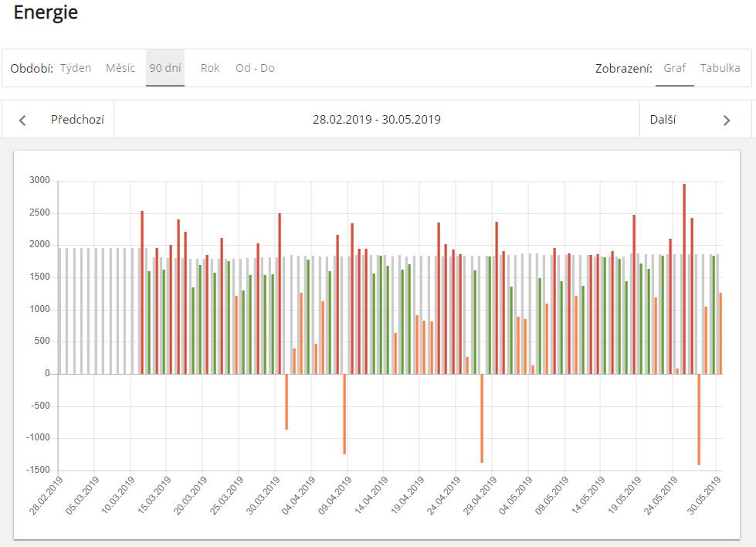Open the Od - Do custom range tab
The image size is (756, 547).
pyautogui.click(x=255, y=68)
